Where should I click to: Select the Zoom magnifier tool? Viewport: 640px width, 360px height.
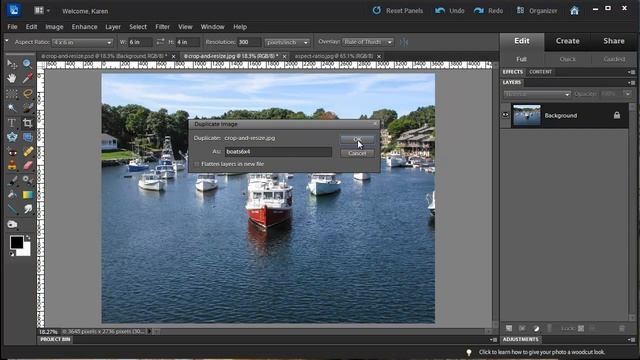pos(27,64)
